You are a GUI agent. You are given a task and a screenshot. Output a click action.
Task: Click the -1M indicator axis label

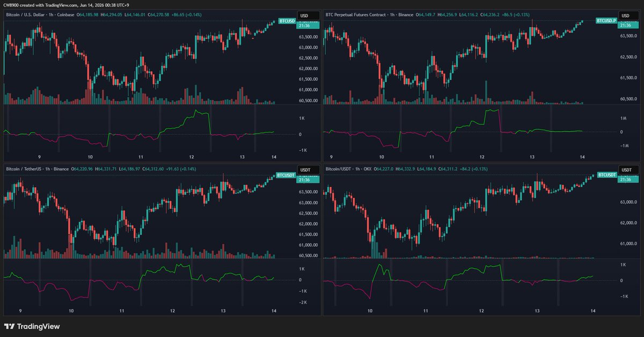(624, 146)
